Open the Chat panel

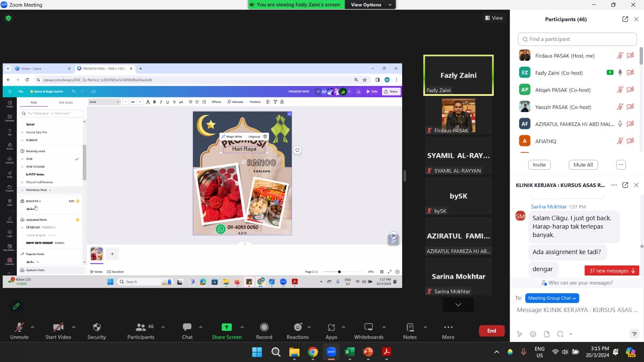[x=187, y=327]
